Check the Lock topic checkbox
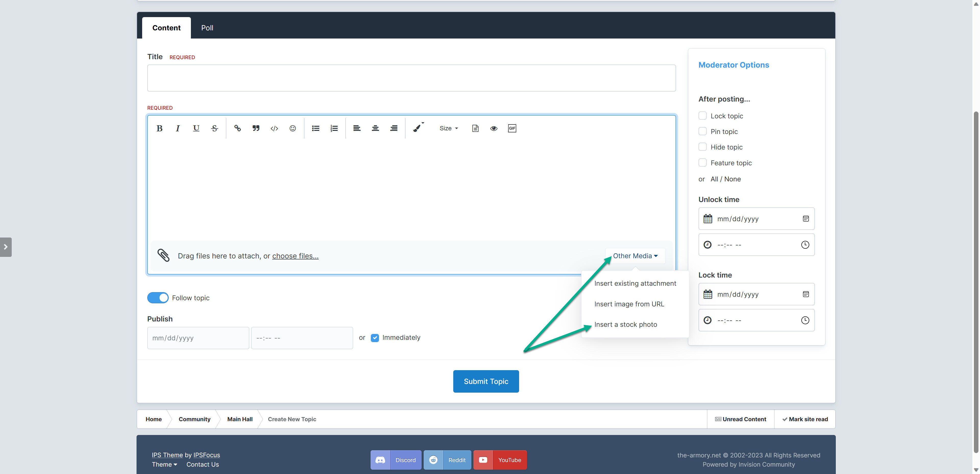Image resolution: width=980 pixels, height=474 pixels. coord(702,116)
